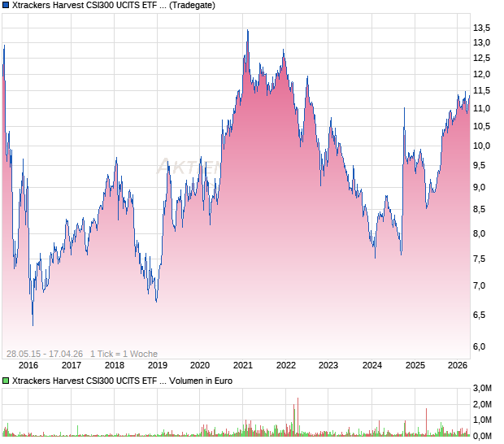Screen dimensions: 504x444
Task: Click the 1,0M volume axis label
Action: click(x=482, y=420)
